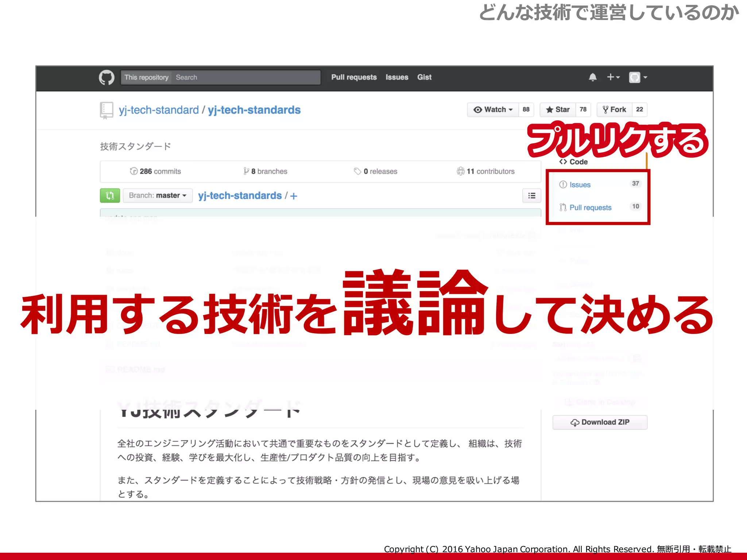
Task: Open the notifications bell icon
Action: [593, 77]
